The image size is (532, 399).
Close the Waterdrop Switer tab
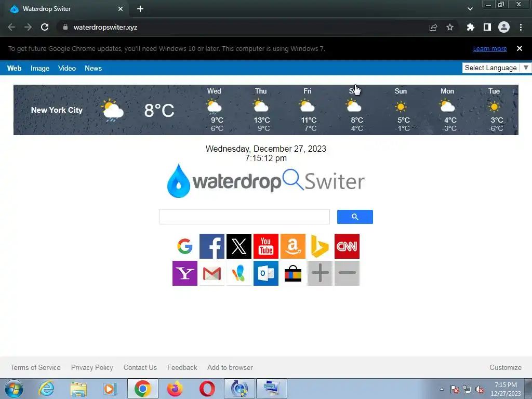121,9
